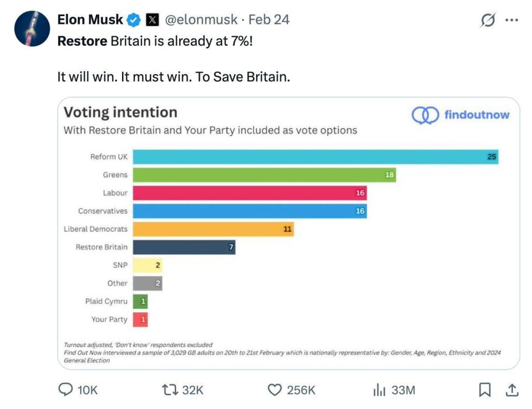Click the X affiliate badge
The width and height of the screenshot is (532, 409).
tap(152, 20)
